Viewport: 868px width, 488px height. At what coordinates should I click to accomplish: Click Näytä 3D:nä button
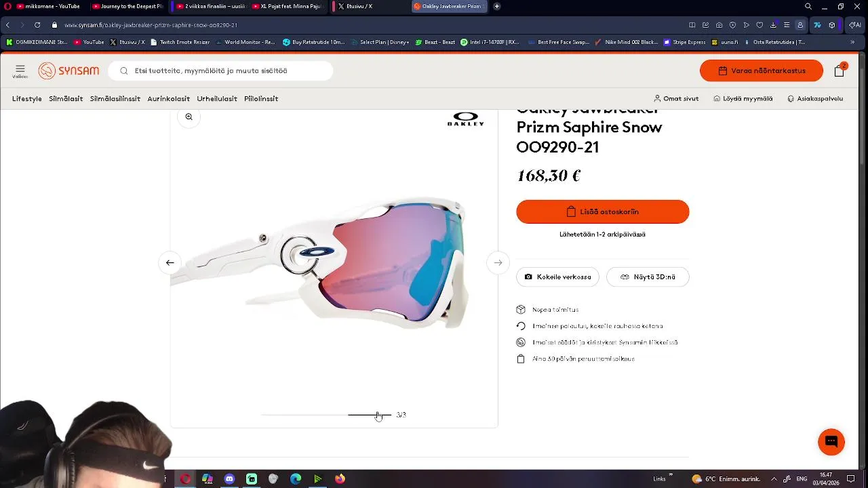[648, 277]
